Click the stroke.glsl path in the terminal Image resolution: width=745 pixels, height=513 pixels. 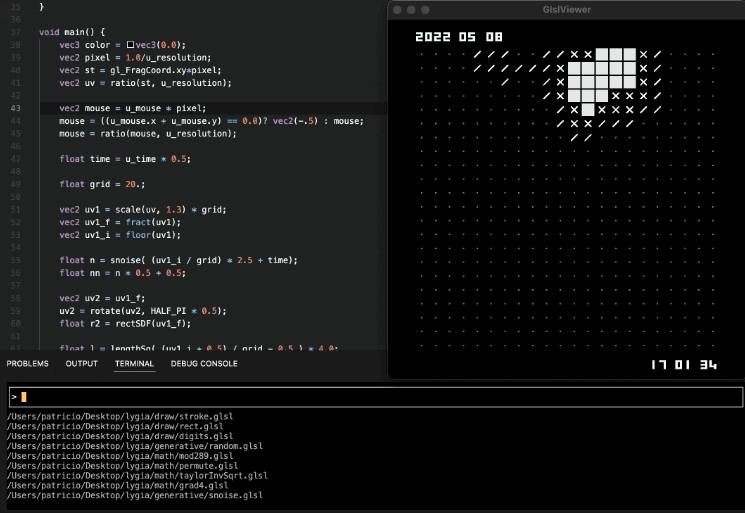[x=120, y=417]
